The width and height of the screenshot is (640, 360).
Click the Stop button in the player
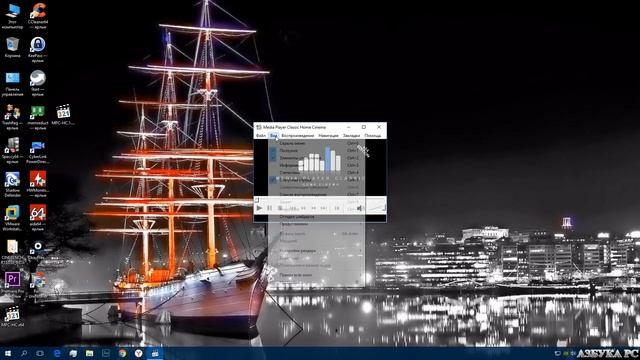coord(280,208)
